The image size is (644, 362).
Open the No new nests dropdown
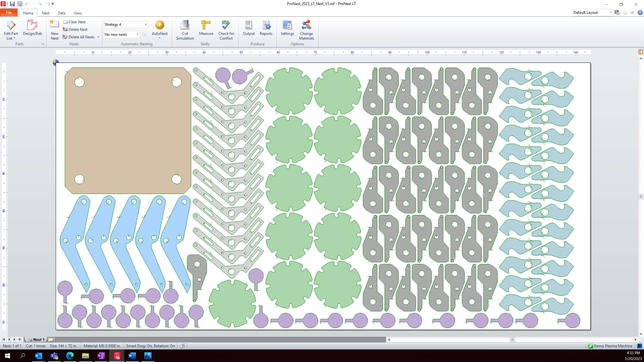(x=137, y=35)
